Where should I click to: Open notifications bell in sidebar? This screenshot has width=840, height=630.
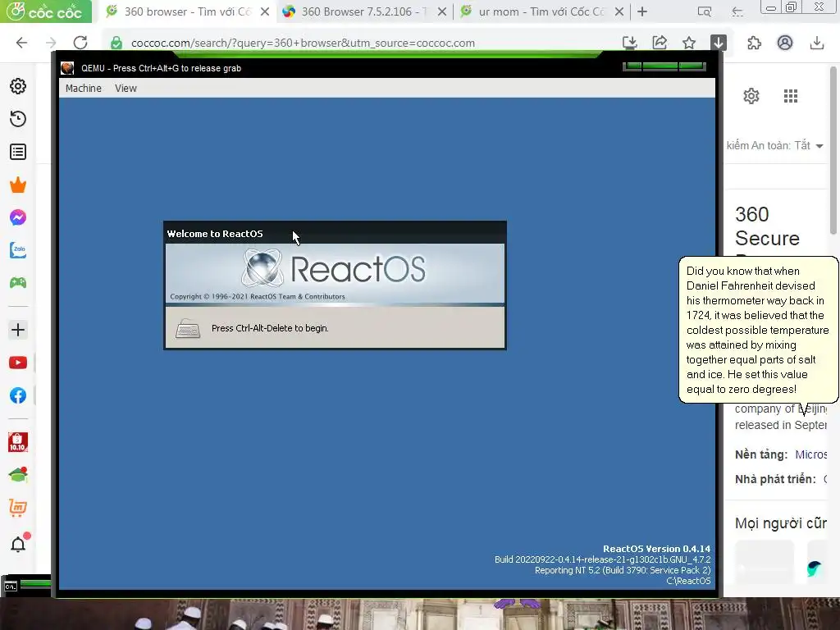18,545
